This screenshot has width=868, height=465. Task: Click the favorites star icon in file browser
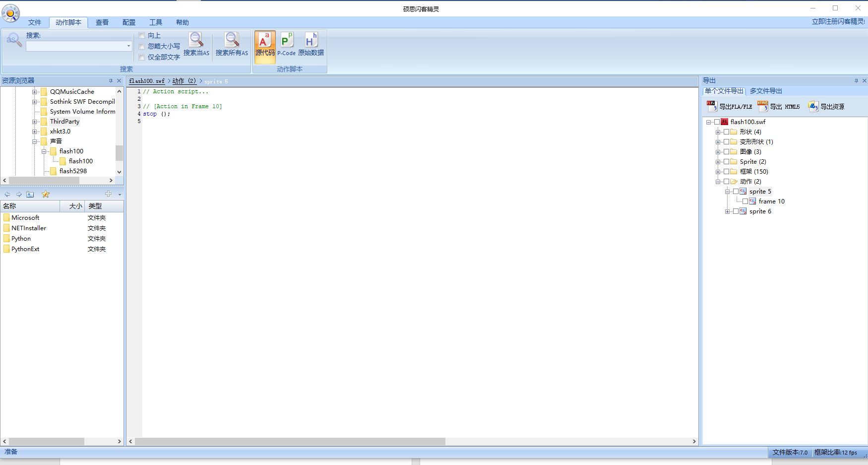46,194
